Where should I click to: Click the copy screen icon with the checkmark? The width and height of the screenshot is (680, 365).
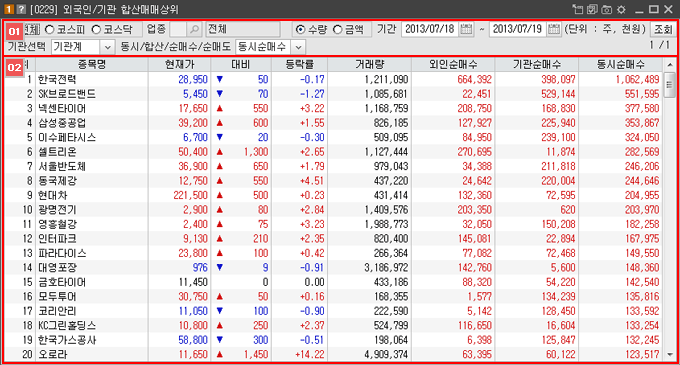[x=592, y=9]
